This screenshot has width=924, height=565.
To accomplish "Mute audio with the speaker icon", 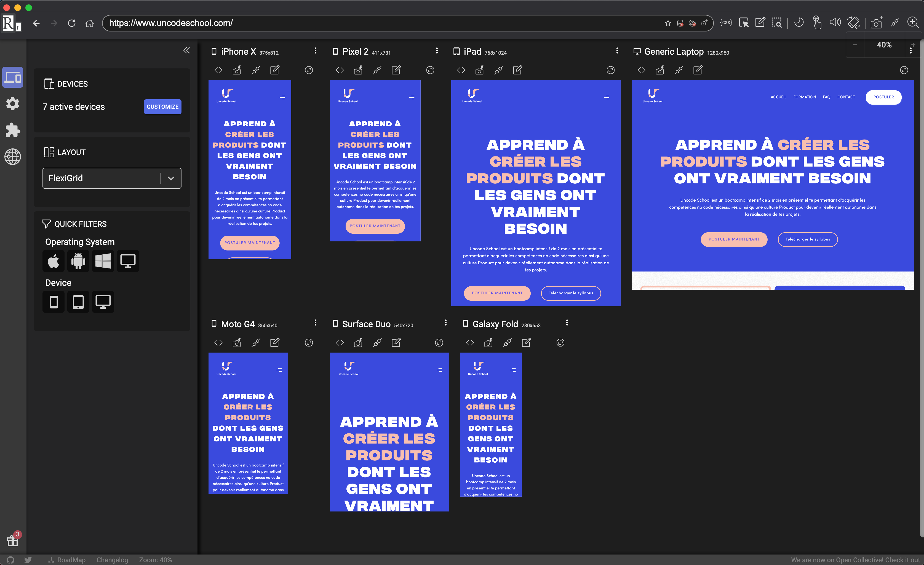I will pyautogui.click(x=835, y=23).
